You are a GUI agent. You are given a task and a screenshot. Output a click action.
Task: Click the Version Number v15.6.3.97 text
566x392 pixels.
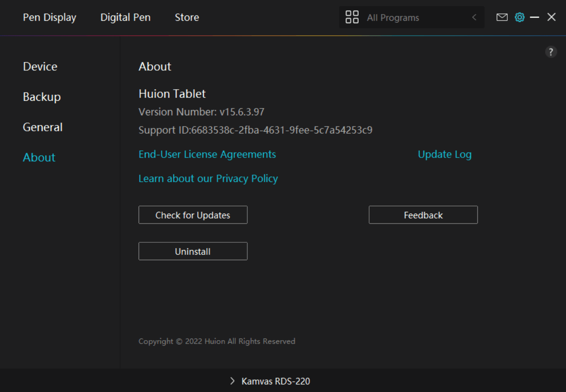tap(202, 112)
